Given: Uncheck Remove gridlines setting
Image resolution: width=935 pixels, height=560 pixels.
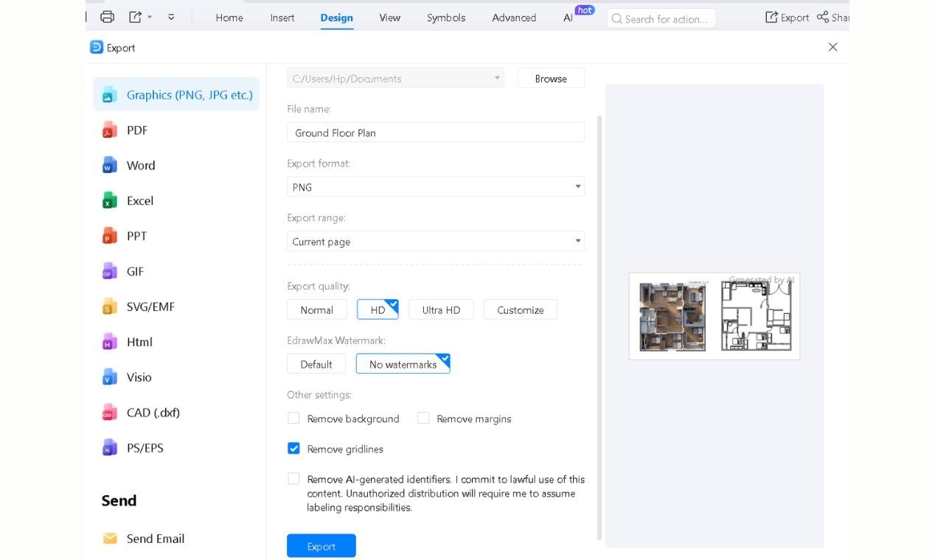Looking at the screenshot, I should point(293,448).
